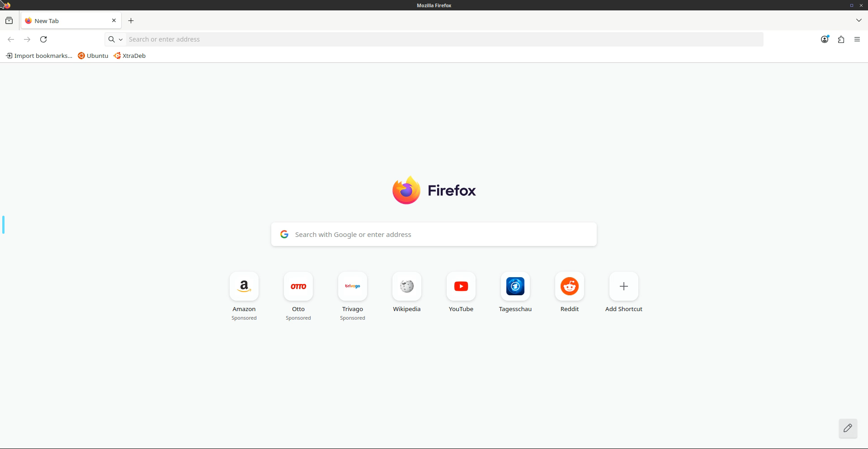The height and width of the screenshot is (449, 868).
Task: Open a new tab with plus button
Action: click(x=131, y=21)
